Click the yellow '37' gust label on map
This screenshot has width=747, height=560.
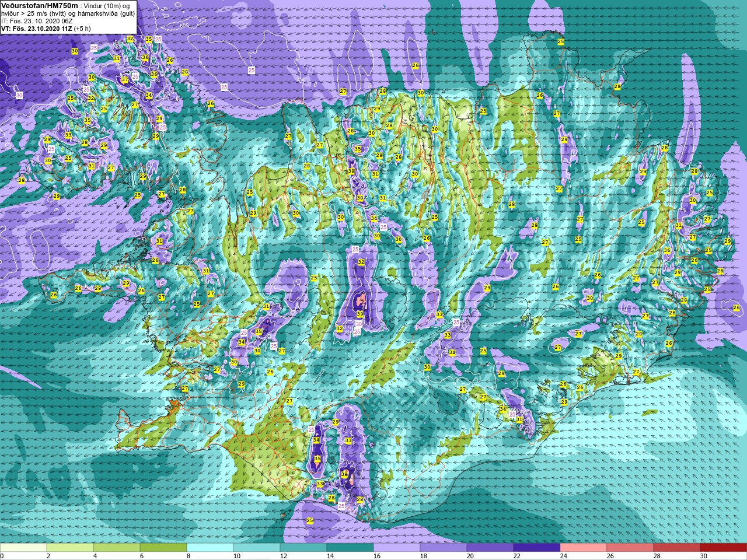coord(124,80)
